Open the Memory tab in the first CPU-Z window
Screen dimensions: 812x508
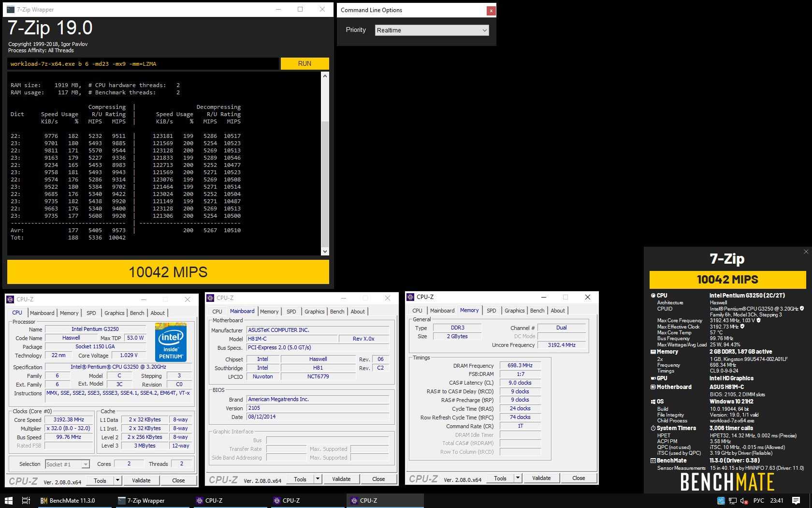(x=69, y=313)
